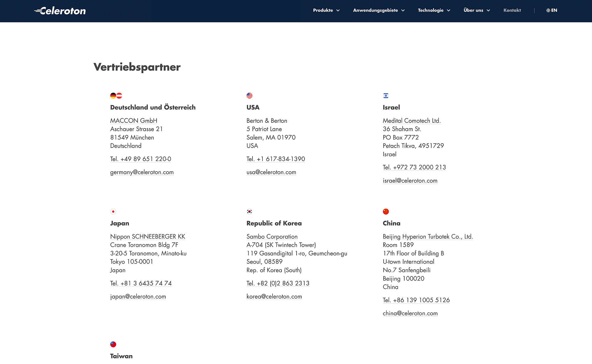Open the Anwendungsgebiete dropdown
This screenshot has width=592, height=364.
(378, 10)
